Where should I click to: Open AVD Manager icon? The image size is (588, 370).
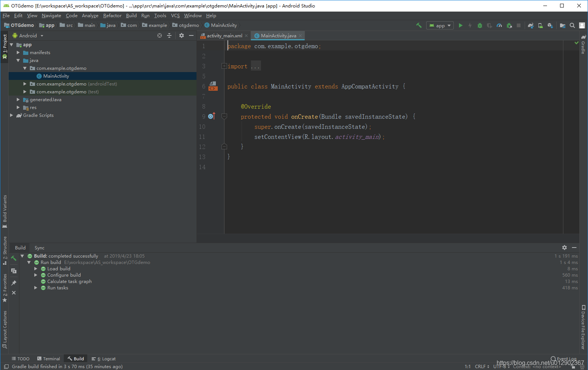(540, 25)
